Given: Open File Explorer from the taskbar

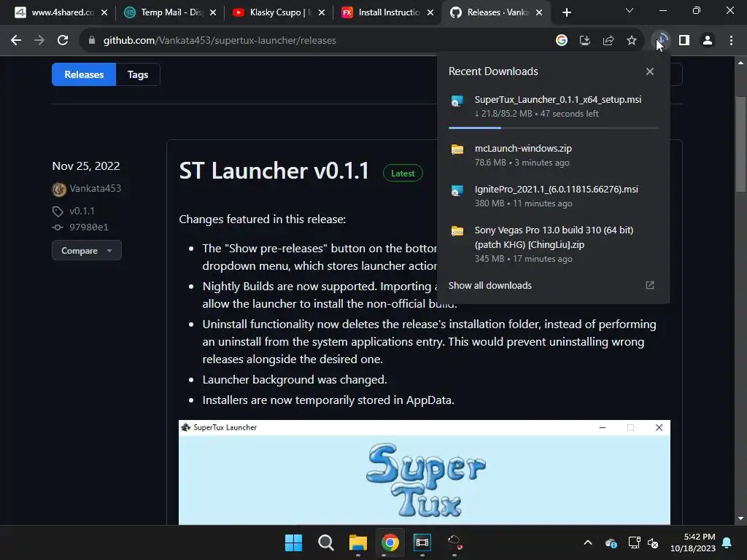Looking at the screenshot, I should [x=357, y=542].
